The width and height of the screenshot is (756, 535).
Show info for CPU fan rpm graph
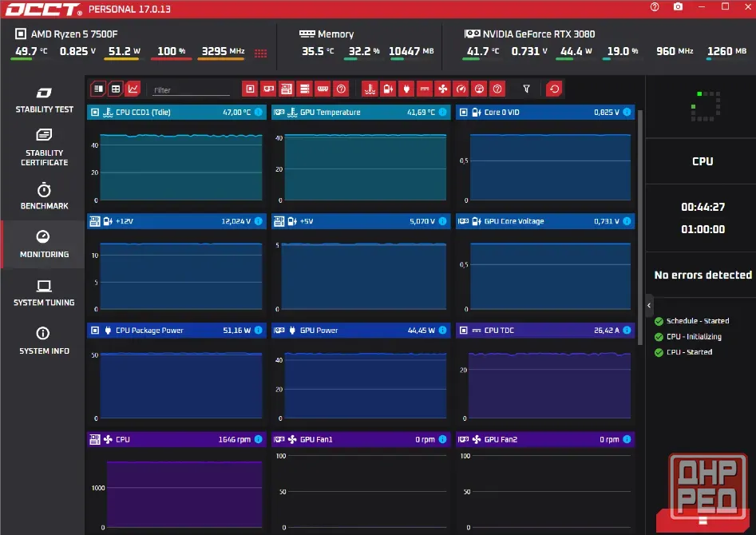[259, 439]
